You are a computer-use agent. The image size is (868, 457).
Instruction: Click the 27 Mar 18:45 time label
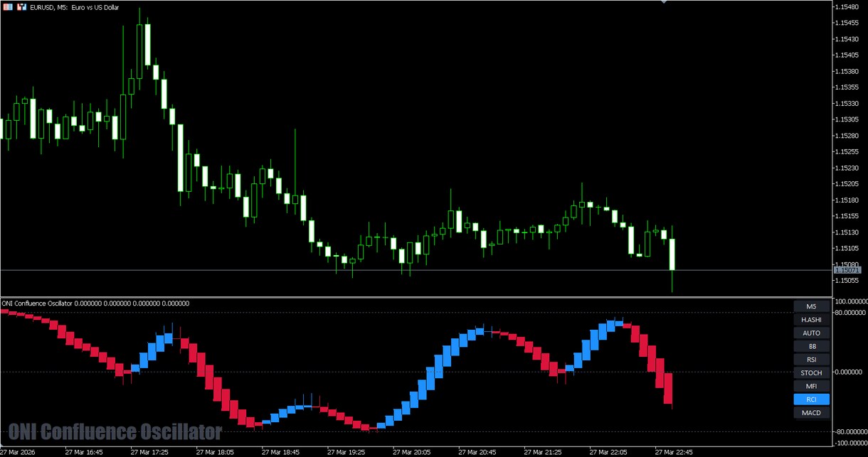[x=280, y=451]
